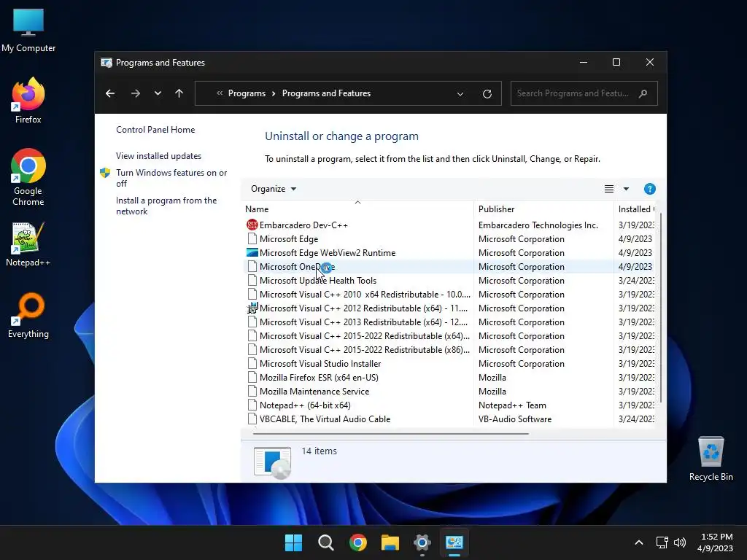Click the Search Programs and Features field
Viewport: 747px width, 560px height.
[584, 93]
